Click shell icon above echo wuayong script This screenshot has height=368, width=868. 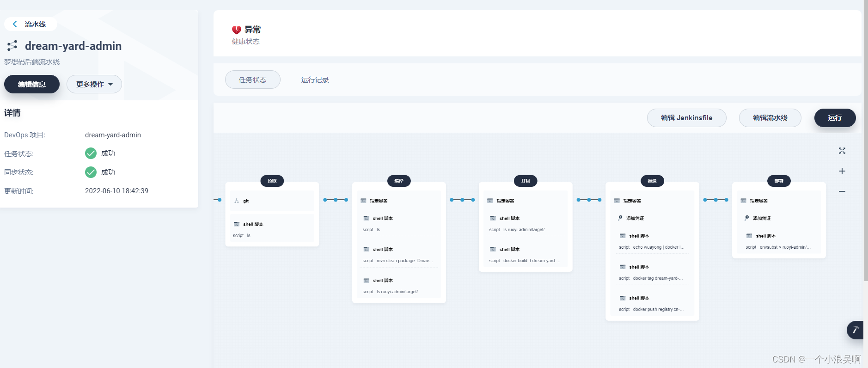coord(623,236)
